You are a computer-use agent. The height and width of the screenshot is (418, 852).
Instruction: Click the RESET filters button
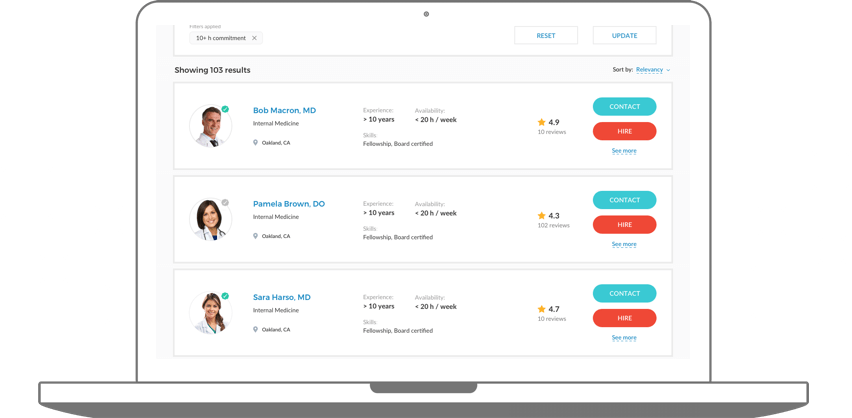coord(545,35)
